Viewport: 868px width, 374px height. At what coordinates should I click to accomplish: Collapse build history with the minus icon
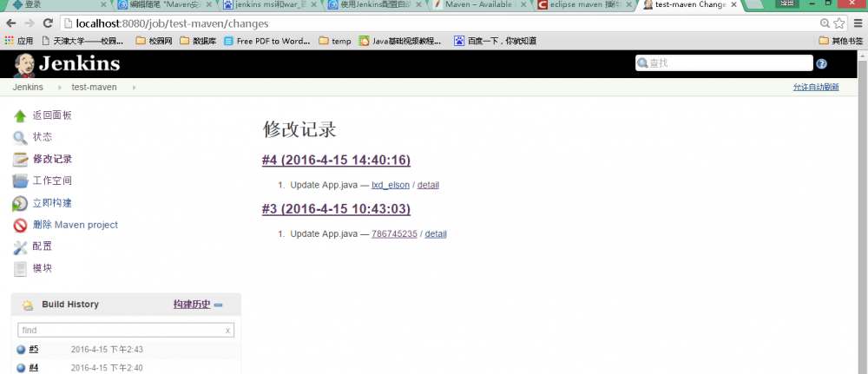(218, 305)
